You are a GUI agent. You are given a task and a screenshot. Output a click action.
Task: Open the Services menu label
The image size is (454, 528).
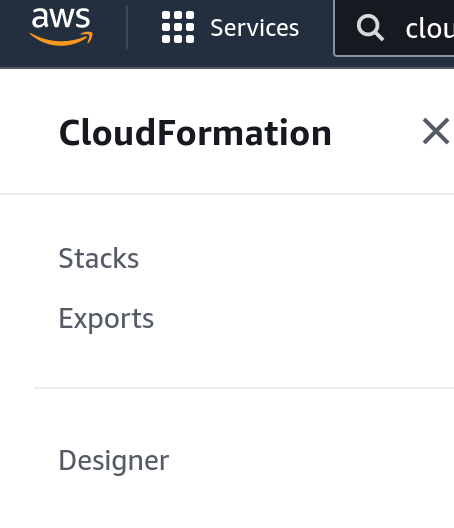pyautogui.click(x=254, y=28)
